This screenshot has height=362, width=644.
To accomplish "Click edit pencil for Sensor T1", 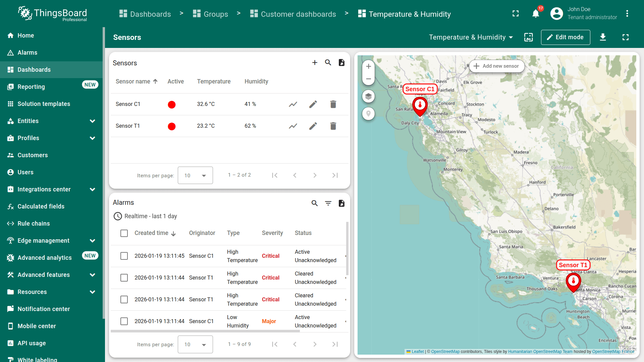I will [x=313, y=126].
